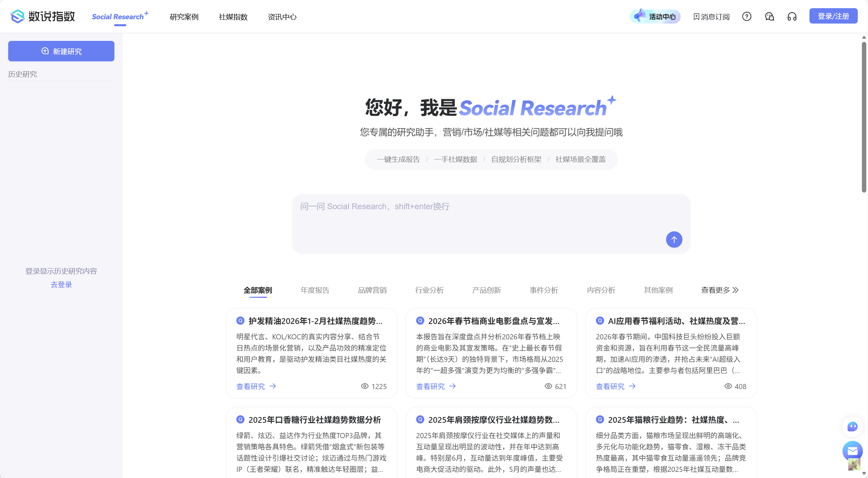Viewport: 868px width, 478px height.
Task: Click the 数说指数 logo
Action: pyautogui.click(x=43, y=16)
